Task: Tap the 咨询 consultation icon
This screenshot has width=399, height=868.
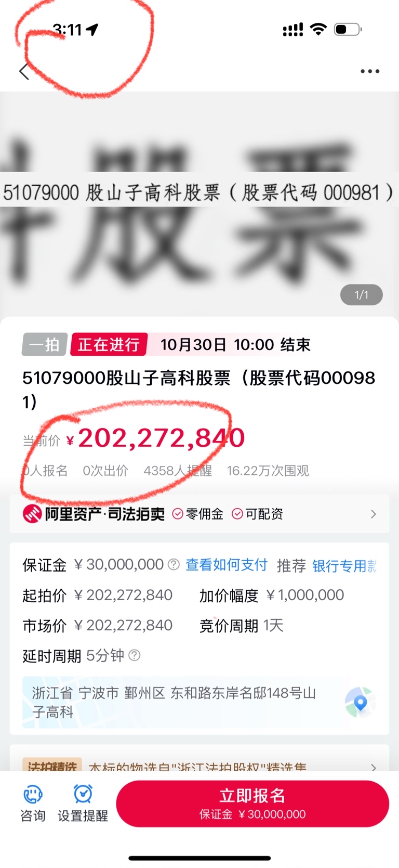Action: [x=33, y=795]
